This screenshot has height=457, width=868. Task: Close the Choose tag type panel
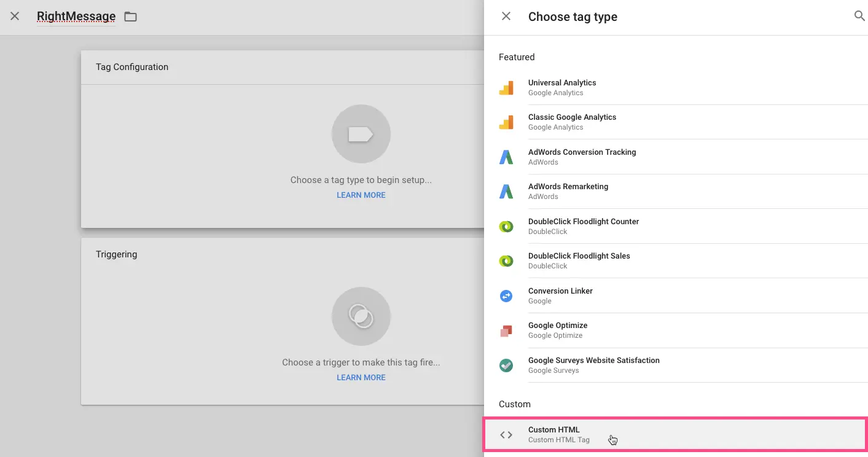pyautogui.click(x=506, y=17)
